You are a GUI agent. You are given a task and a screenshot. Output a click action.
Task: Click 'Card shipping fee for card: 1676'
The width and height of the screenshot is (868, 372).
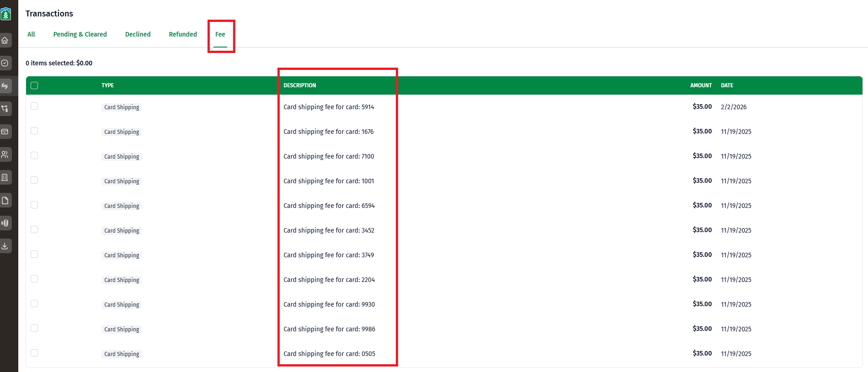(x=329, y=132)
